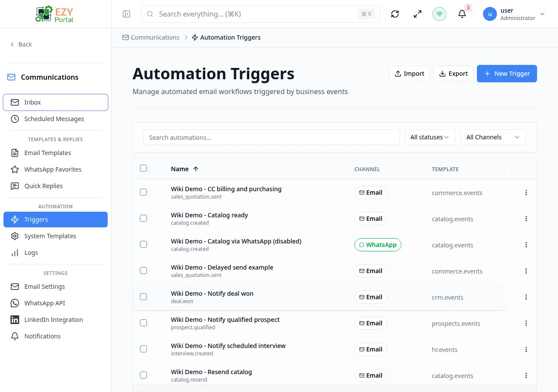Go Back using sidebar link

pyautogui.click(x=21, y=44)
